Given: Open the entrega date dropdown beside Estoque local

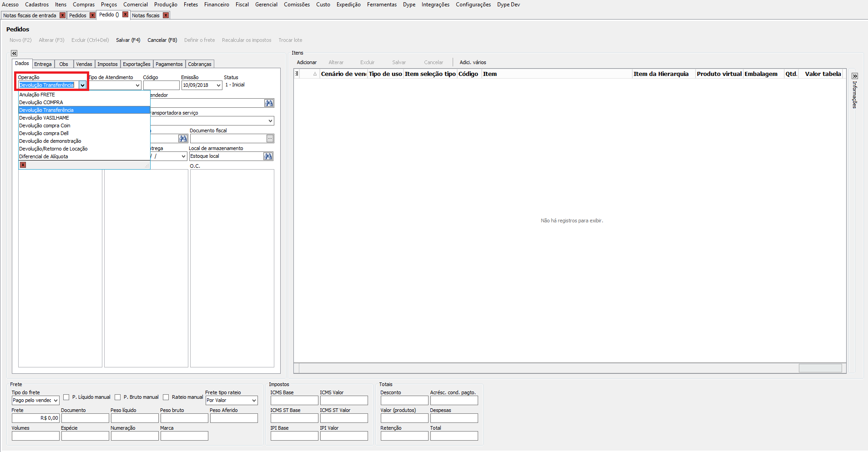Looking at the screenshot, I should [x=183, y=156].
